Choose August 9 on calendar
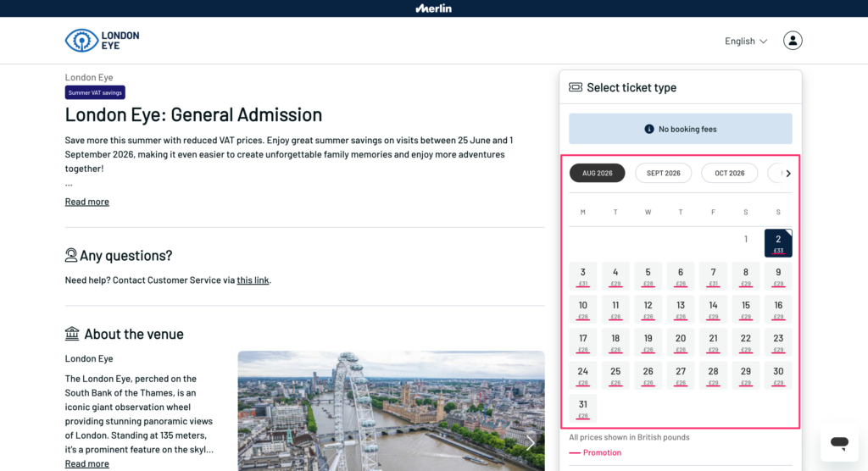This screenshot has width=868, height=471. coord(778,276)
